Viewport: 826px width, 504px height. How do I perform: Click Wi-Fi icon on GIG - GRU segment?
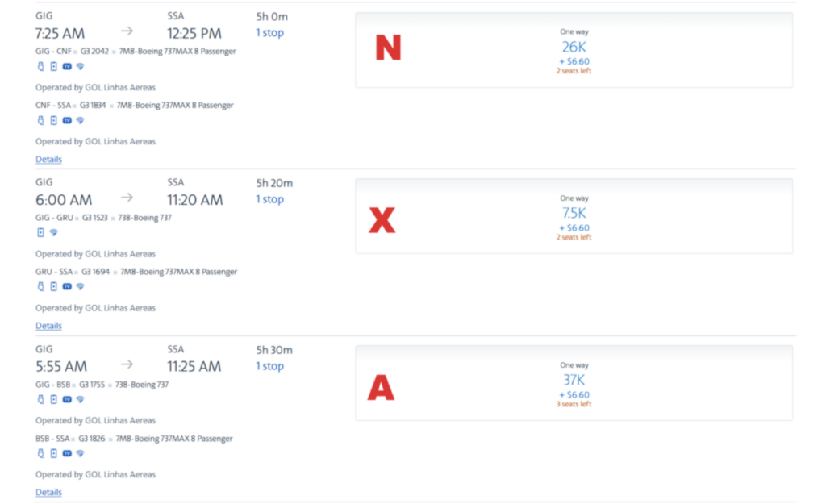point(53,232)
